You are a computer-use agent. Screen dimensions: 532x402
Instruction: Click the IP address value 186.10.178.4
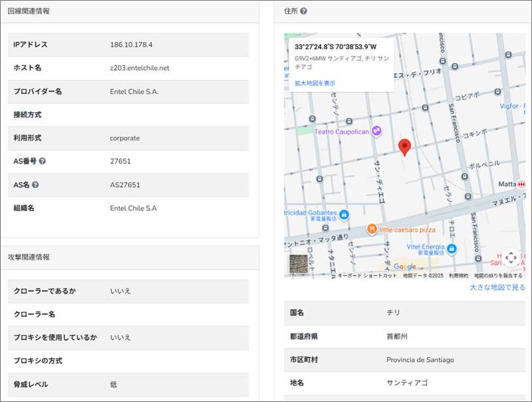(x=131, y=45)
